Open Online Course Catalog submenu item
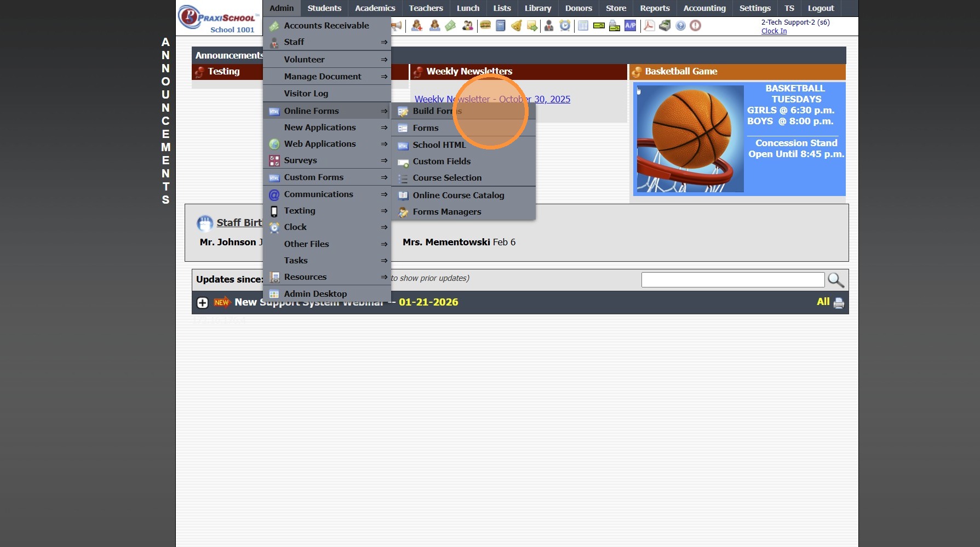Image resolution: width=980 pixels, height=547 pixels. pos(463,195)
